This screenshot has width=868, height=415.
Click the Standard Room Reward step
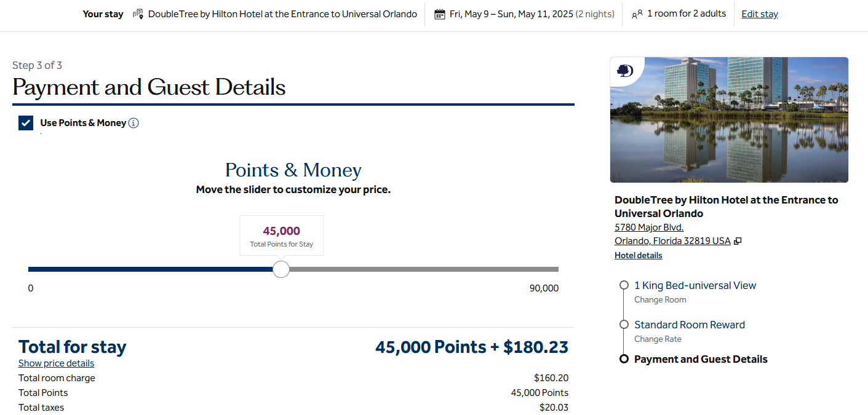coord(689,325)
